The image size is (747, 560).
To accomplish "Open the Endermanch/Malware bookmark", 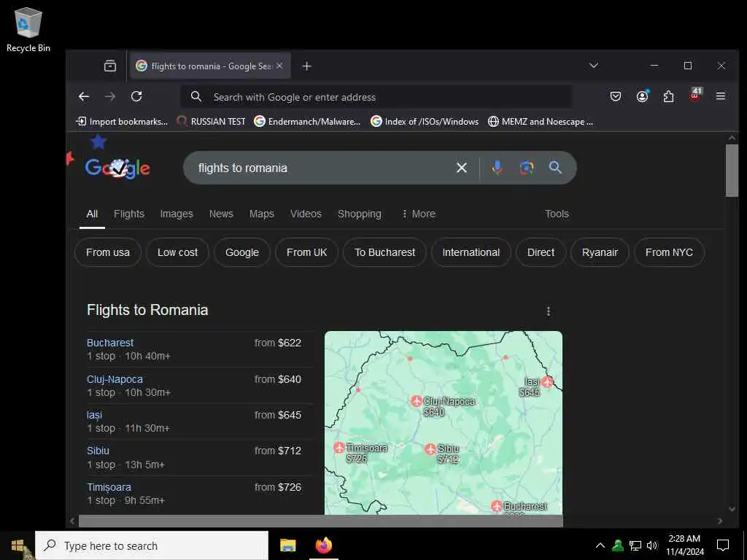I will point(307,122).
